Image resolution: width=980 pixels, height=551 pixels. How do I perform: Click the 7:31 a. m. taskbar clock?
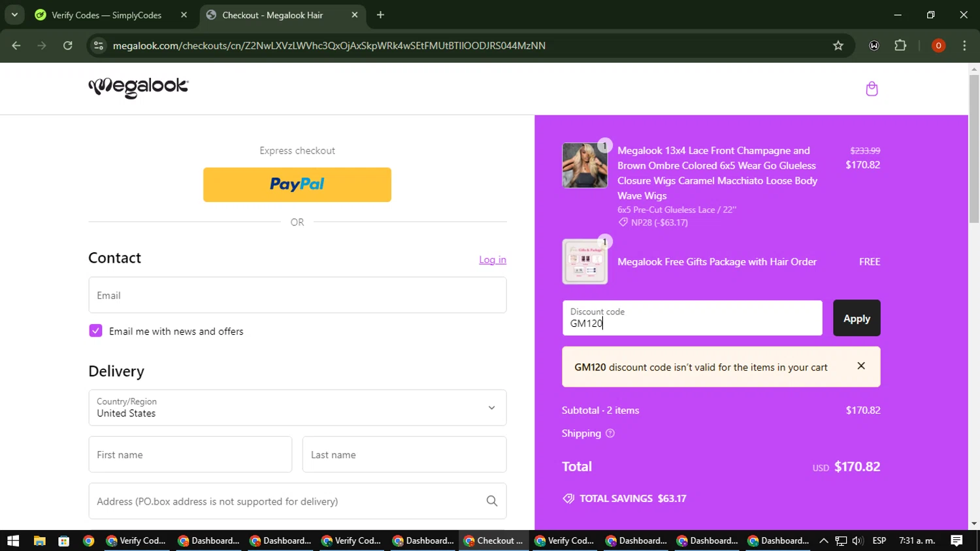point(917,541)
